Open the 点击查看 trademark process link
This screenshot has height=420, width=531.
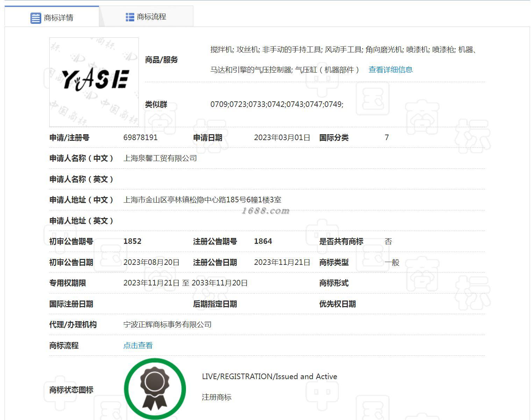click(x=138, y=345)
